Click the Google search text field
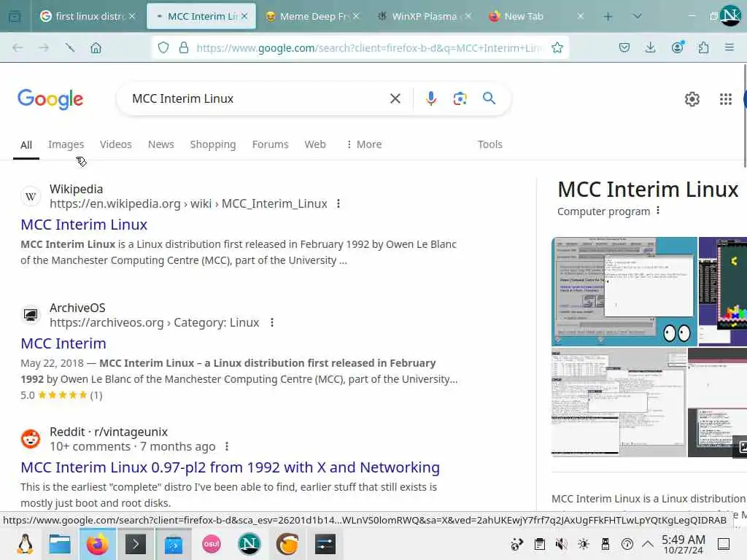 pos(258,98)
